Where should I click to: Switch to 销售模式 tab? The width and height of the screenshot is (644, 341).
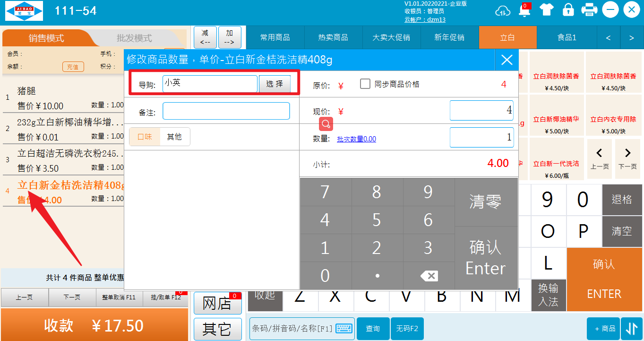[x=46, y=38]
